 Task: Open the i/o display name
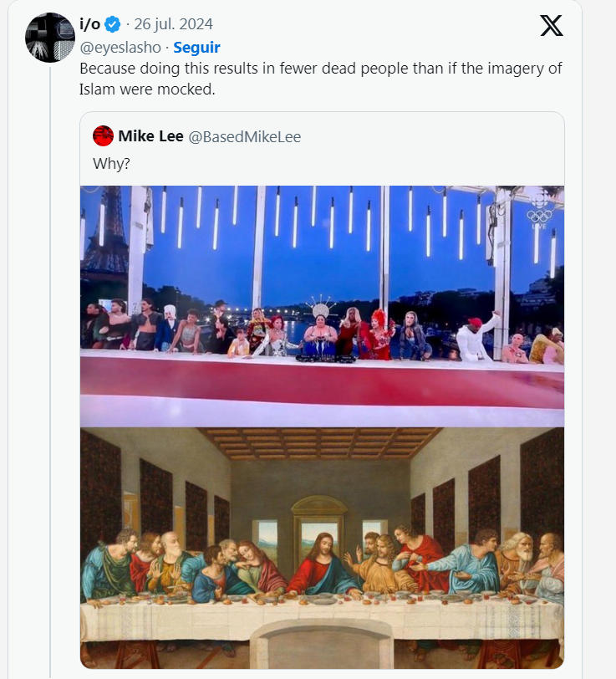click(89, 24)
